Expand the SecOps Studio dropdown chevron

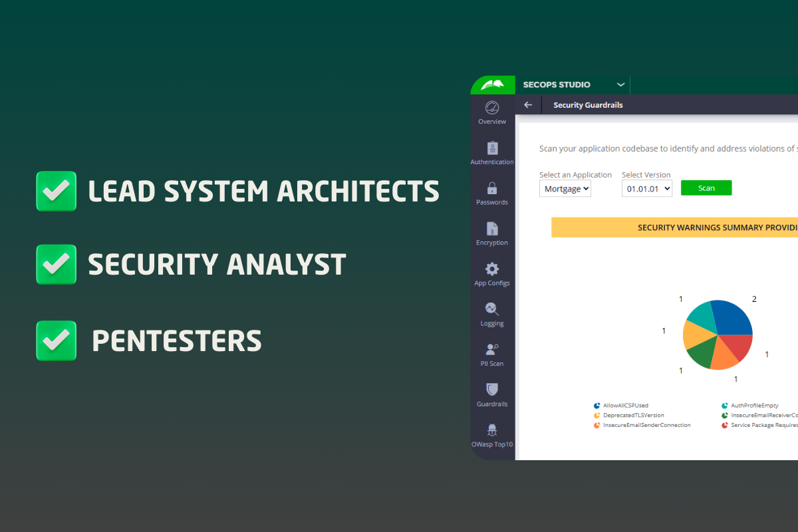click(x=620, y=84)
